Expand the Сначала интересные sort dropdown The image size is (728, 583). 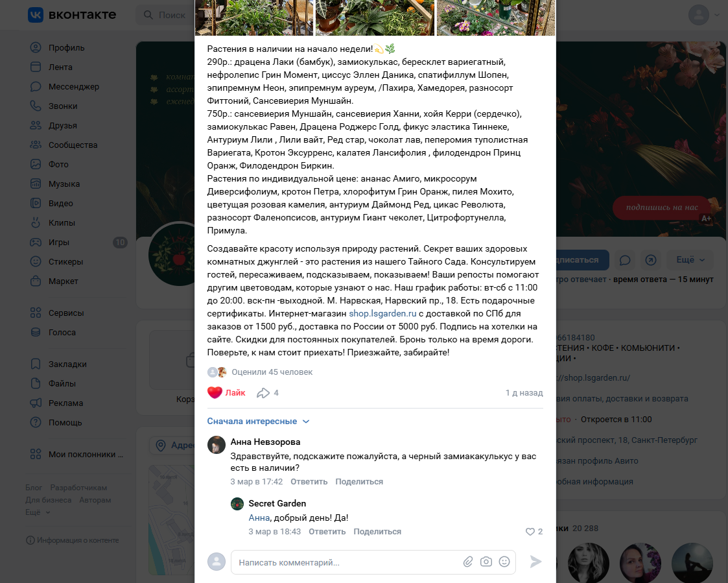point(258,422)
